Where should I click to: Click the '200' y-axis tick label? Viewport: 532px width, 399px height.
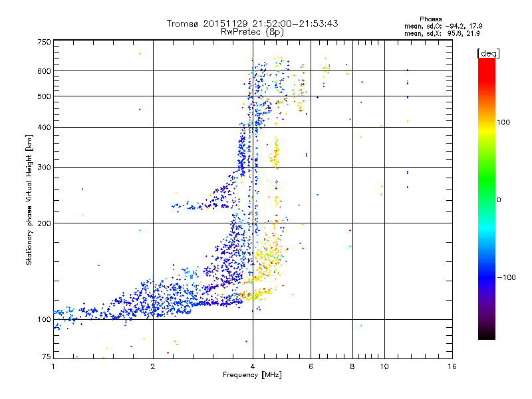[44, 223]
